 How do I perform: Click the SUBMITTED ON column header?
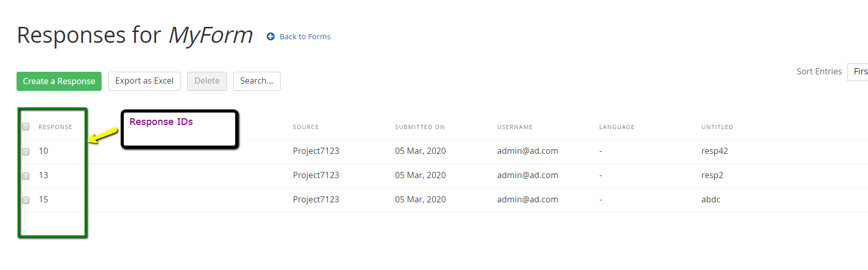[x=420, y=127]
